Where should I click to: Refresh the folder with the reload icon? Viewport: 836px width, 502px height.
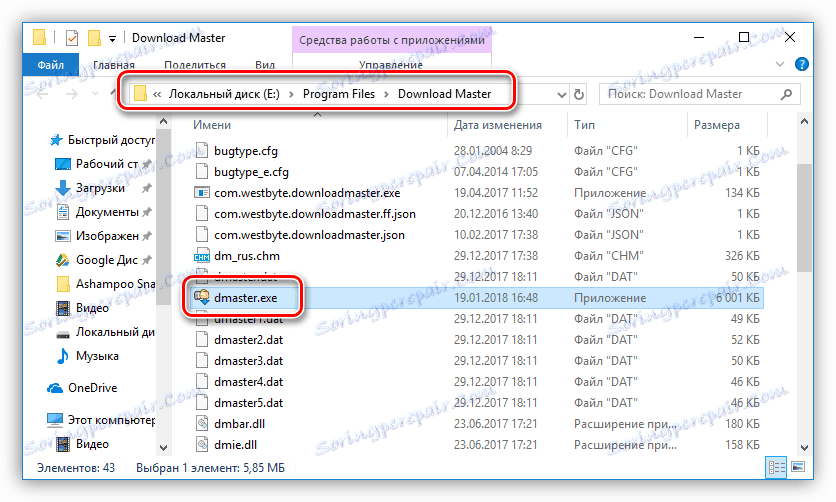578,95
